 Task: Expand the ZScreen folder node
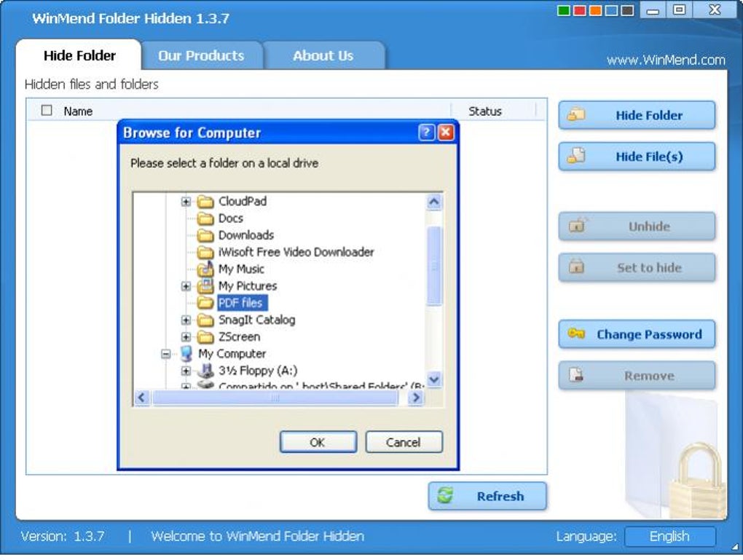point(186,337)
